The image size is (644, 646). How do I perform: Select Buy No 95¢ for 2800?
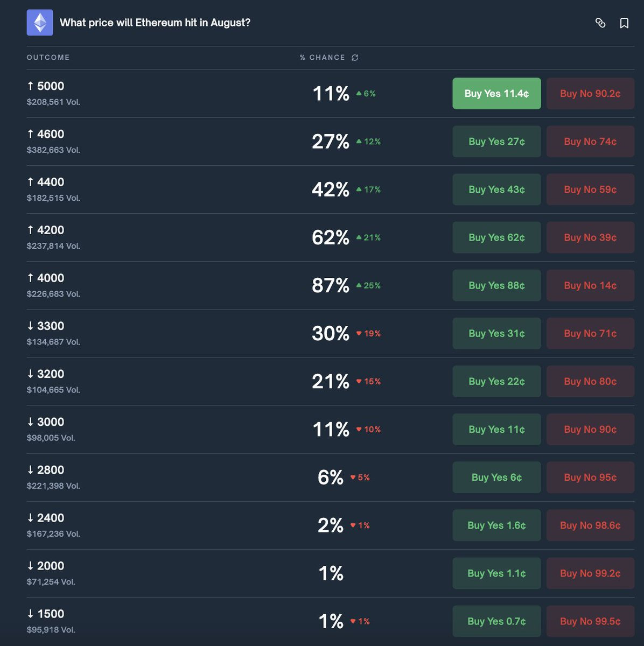coord(590,477)
